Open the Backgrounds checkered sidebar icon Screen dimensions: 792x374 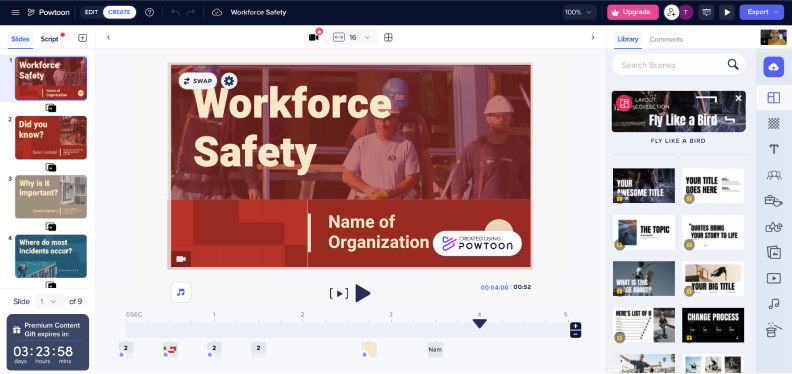click(773, 123)
